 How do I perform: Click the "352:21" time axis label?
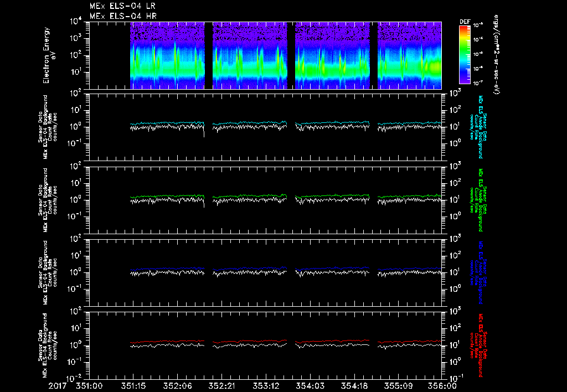pos(221,386)
